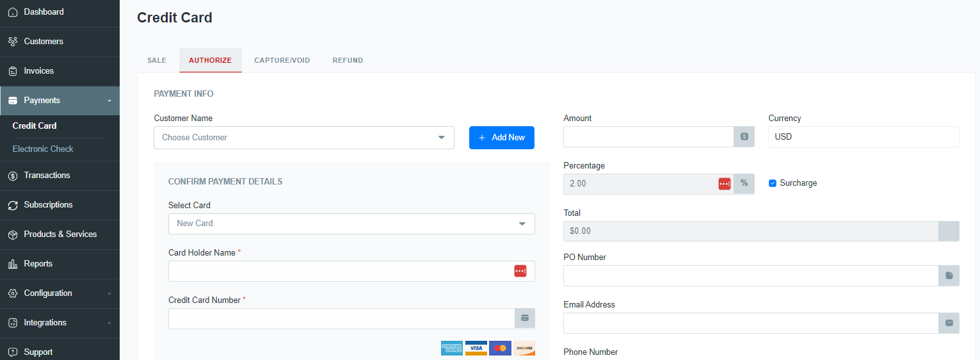This screenshot has height=360, width=980.
Task: Expand the Integrations submenu arrow
Action: tap(109, 323)
